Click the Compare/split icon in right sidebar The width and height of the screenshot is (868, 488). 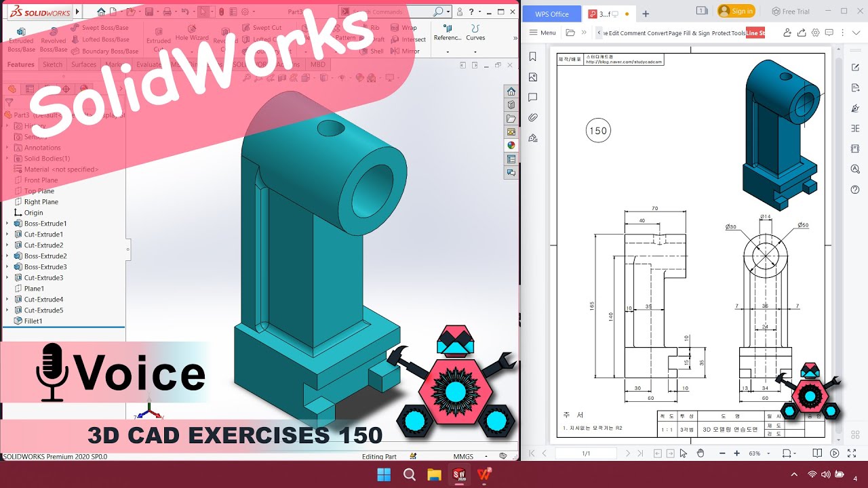(855, 128)
